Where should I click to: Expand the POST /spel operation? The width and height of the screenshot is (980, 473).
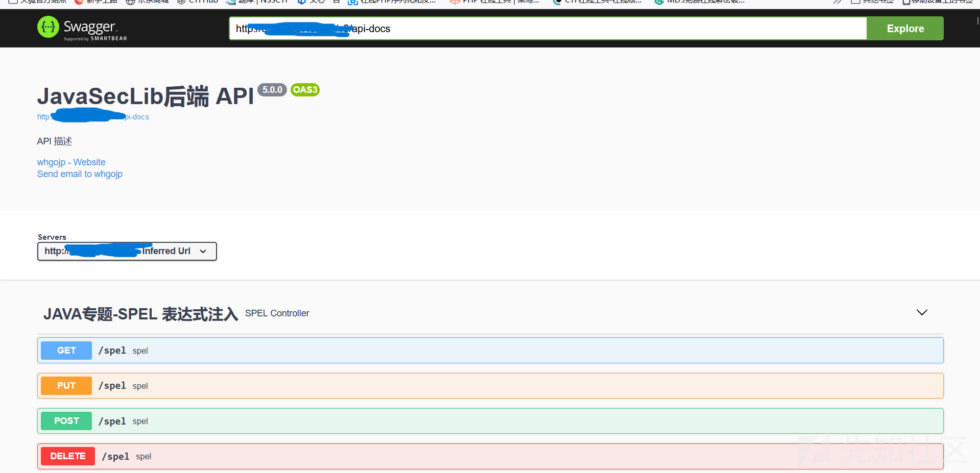[490, 421]
